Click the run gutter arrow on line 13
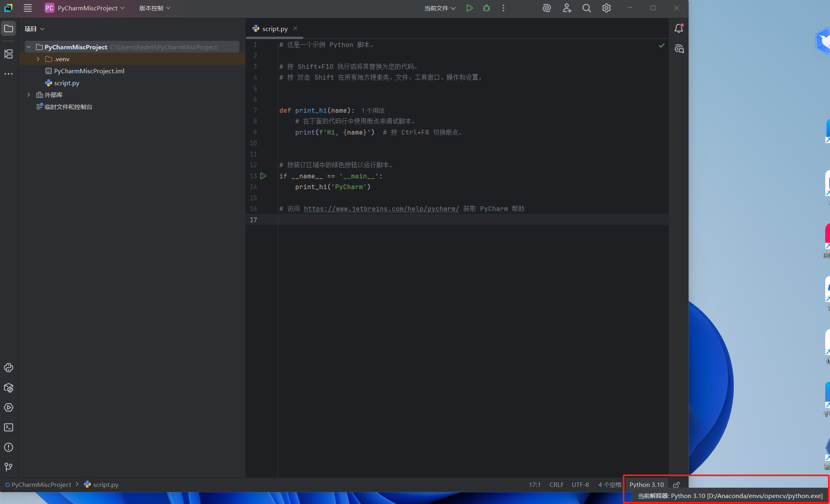Viewport: 830px width, 504px height. click(x=263, y=176)
